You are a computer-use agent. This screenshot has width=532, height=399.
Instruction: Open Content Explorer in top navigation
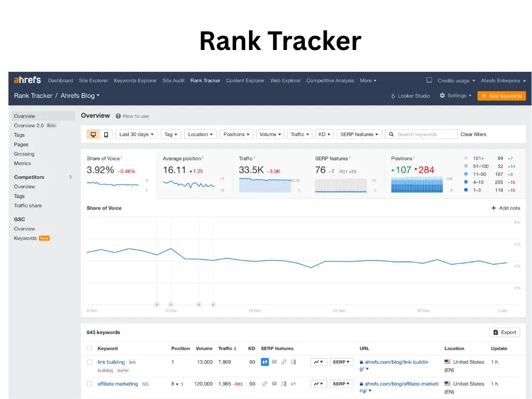click(x=245, y=81)
